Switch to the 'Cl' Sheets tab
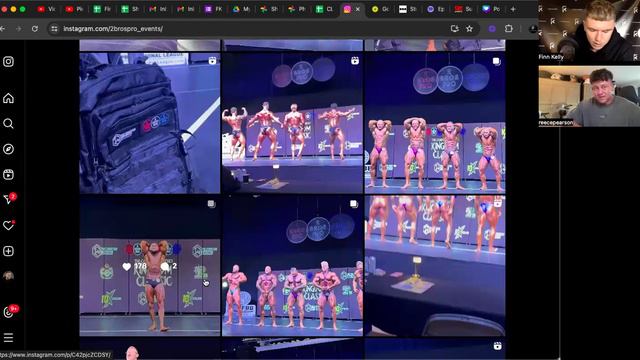Image resolution: width=640 pixels, height=360 pixels. [324, 9]
